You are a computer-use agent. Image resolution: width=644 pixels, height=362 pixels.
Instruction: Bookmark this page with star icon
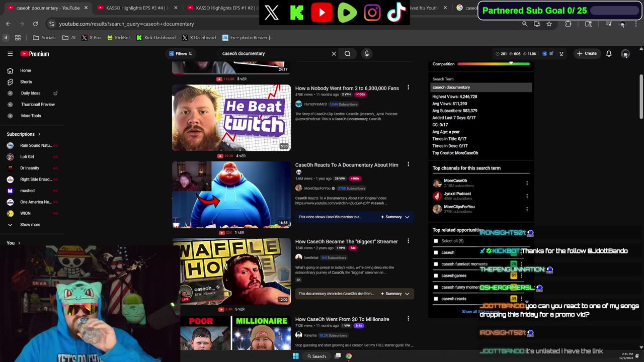(549, 24)
